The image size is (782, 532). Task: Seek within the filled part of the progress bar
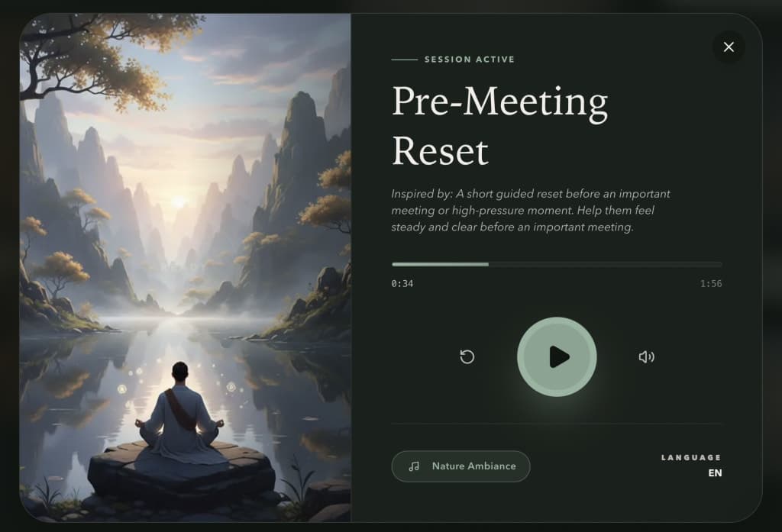coord(440,264)
